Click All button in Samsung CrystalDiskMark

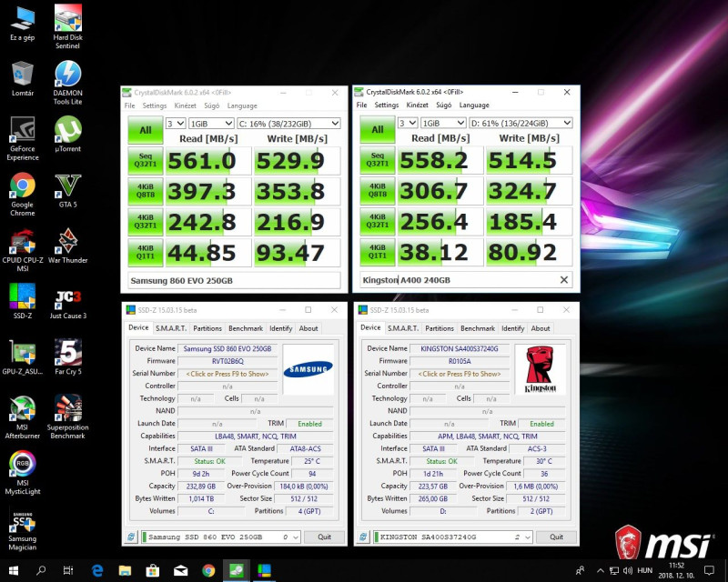(146, 130)
